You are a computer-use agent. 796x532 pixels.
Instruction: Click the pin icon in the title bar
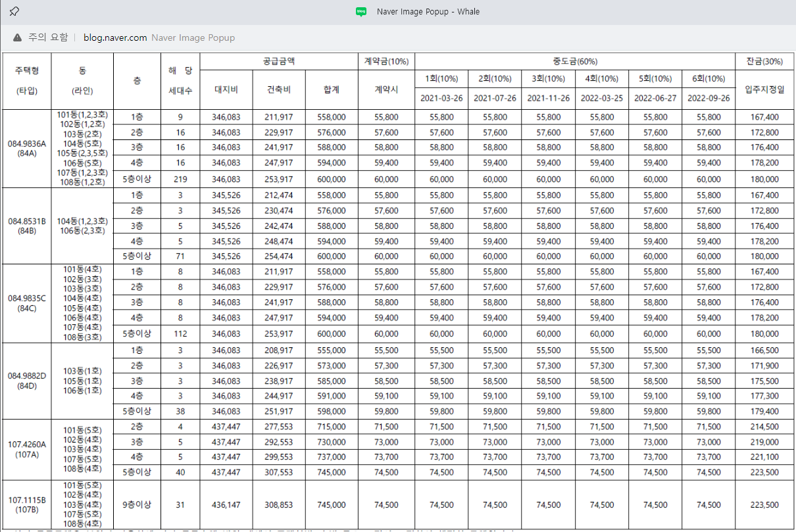pyautogui.click(x=14, y=11)
